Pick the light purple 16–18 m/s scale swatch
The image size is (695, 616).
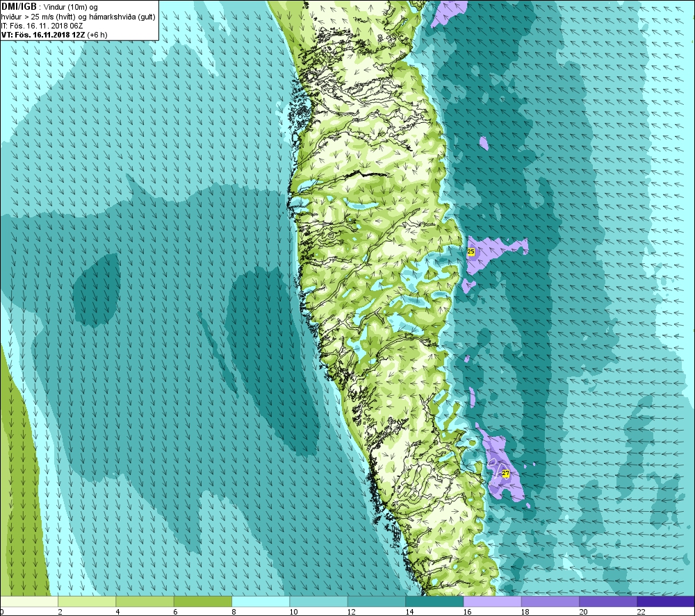click(492, 601)
